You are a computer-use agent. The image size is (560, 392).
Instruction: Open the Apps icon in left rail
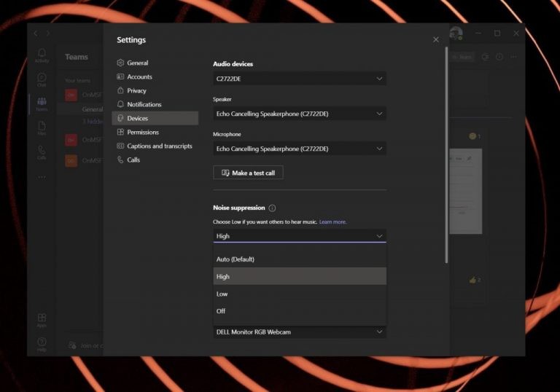click(x=42, y=319)
